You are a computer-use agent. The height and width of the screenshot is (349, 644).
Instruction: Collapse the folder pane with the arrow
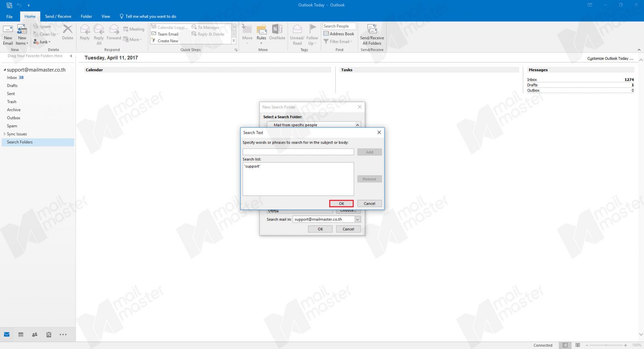[x=71, y=56]
